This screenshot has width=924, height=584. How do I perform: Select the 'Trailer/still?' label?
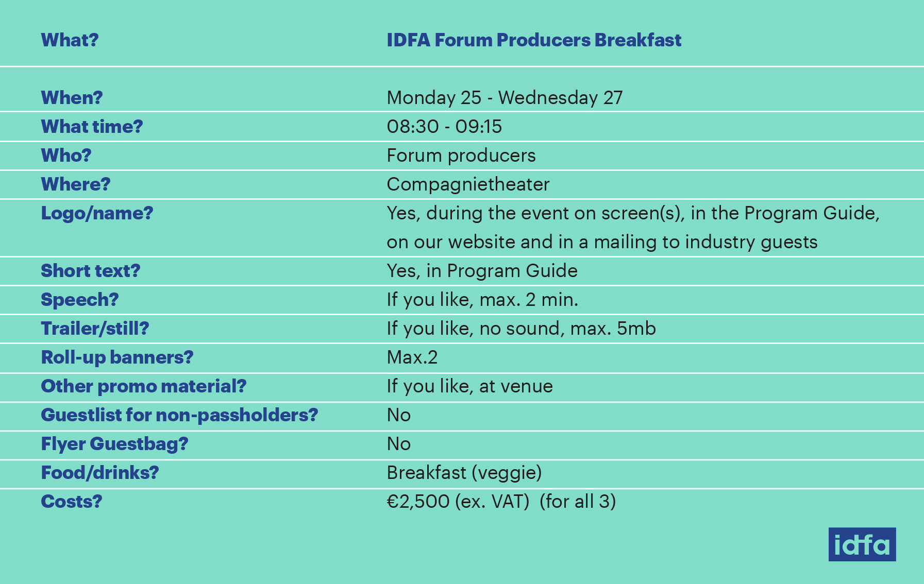pyautogui.click(x=95, y=329)
